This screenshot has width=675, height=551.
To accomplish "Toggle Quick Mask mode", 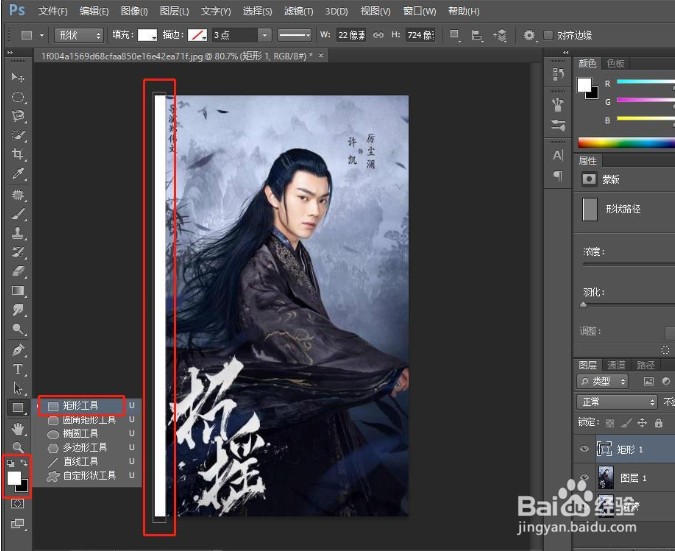I will tap(18, 504).
